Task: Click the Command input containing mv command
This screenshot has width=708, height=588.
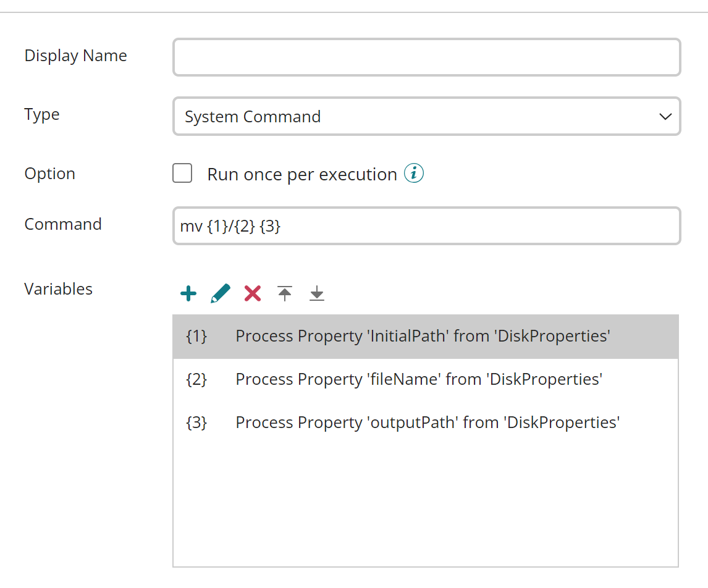Action: click(426, 225)
